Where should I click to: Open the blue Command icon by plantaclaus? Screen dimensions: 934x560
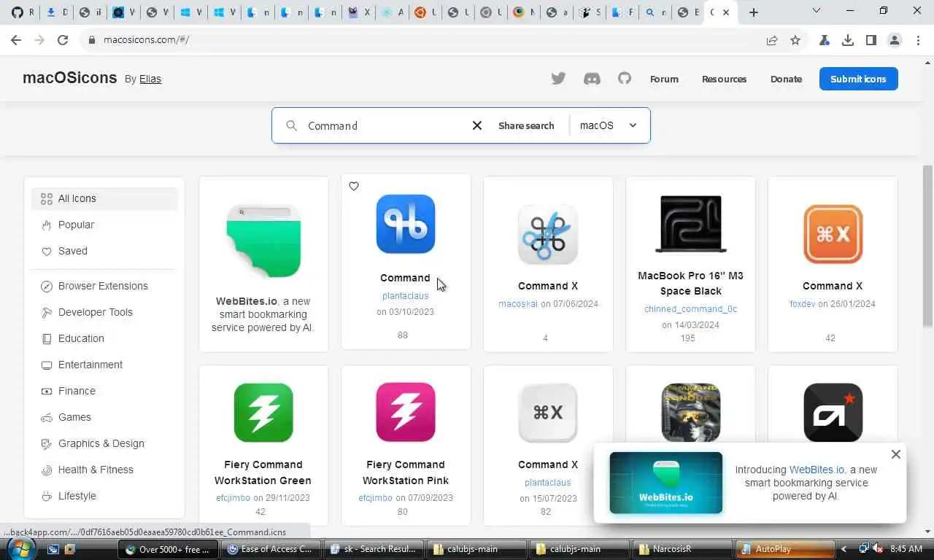406,224
